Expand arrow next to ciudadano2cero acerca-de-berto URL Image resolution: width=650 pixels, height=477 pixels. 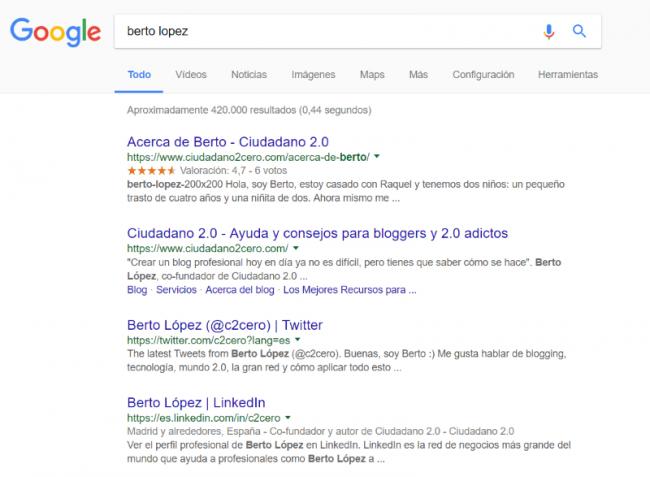click(377, 158)
